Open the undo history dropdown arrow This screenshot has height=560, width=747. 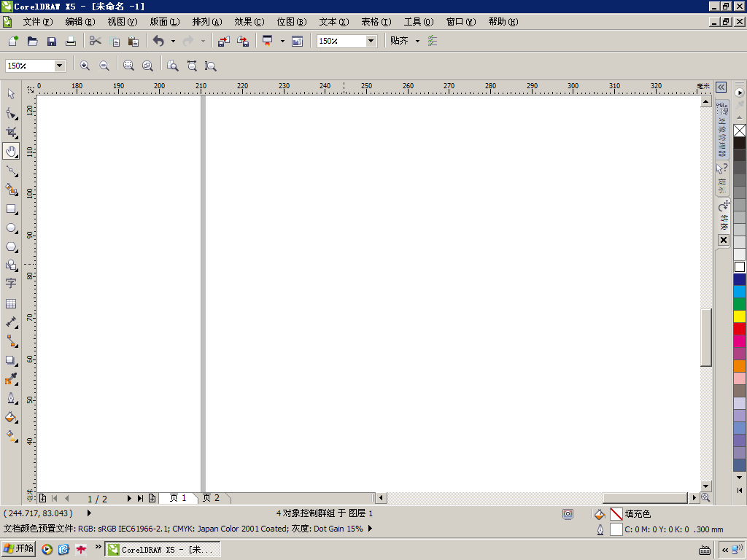173,41
